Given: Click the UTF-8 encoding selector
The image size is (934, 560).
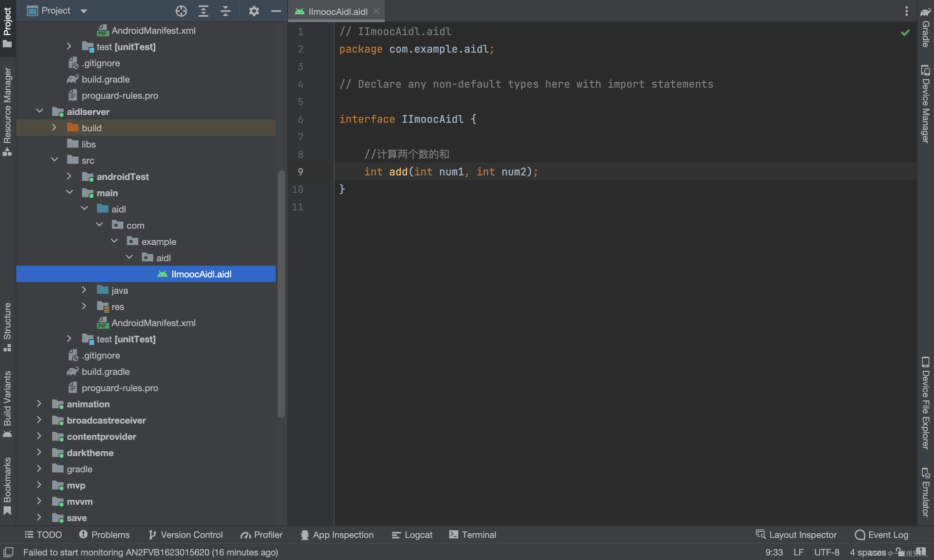Looking at the screenshot, I should point(826,552).
